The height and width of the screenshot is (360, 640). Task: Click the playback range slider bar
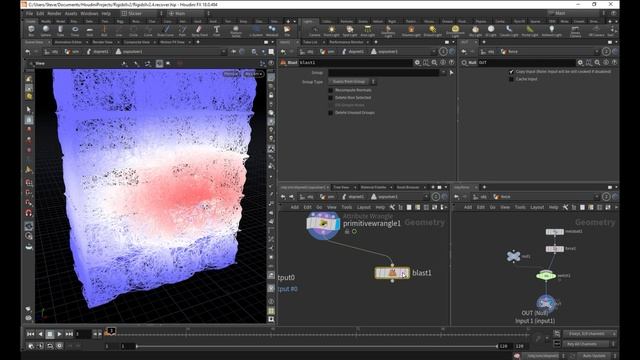pos(316,346)
